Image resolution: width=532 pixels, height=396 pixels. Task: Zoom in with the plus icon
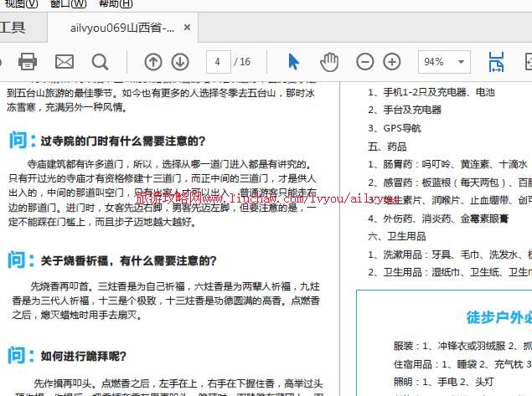point(392,61)
